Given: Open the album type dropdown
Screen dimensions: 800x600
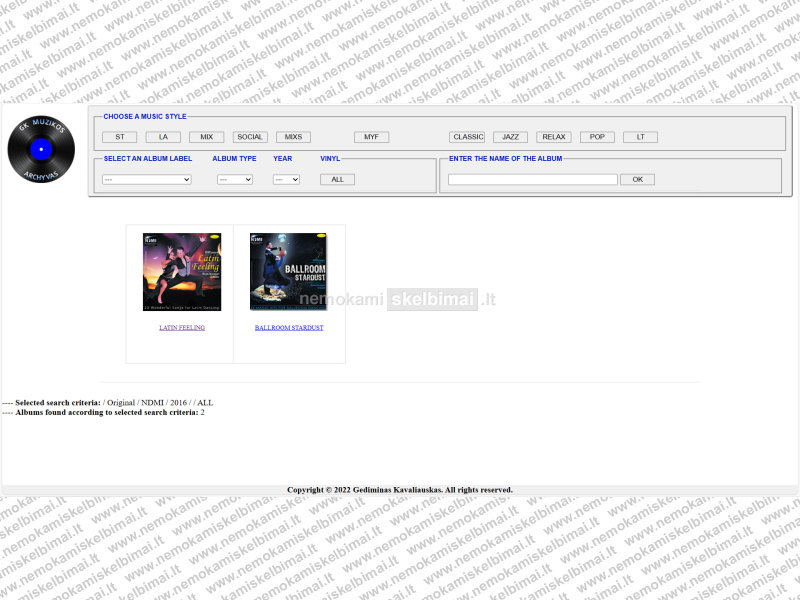Looking at the screenshot, I should [235, 180].
